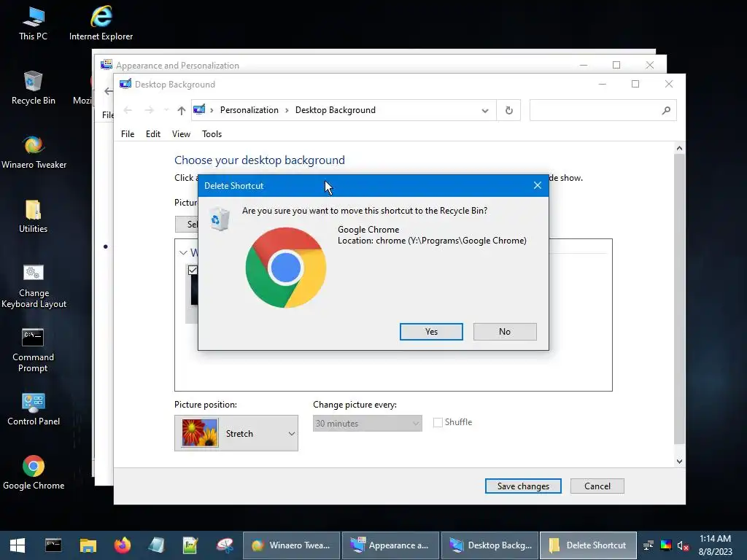Viewport: 747px width, 560px height.
Task: Click back arrow in Appearance and Personalization window
Action: click(109, 91)
